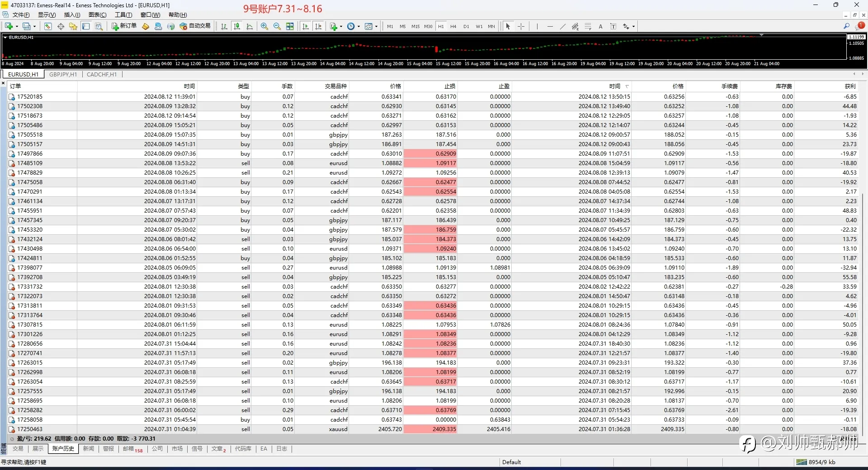Set timeframe to H4
The height and width of the screenshot is (470, 868).
[x=453, y=26]
